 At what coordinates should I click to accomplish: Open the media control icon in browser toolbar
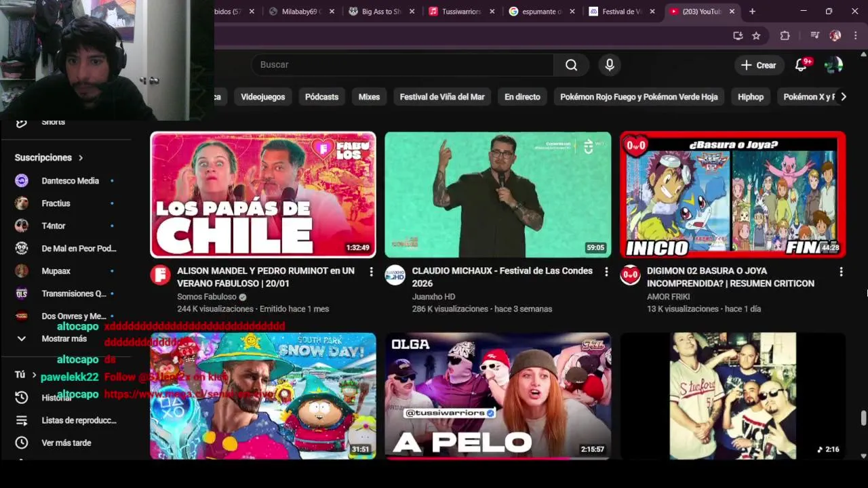(814, 36)
